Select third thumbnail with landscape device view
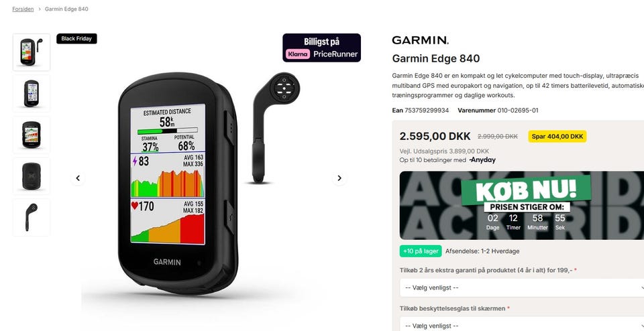644x331 pixels. pyautogui.click(x=32, y=135)
